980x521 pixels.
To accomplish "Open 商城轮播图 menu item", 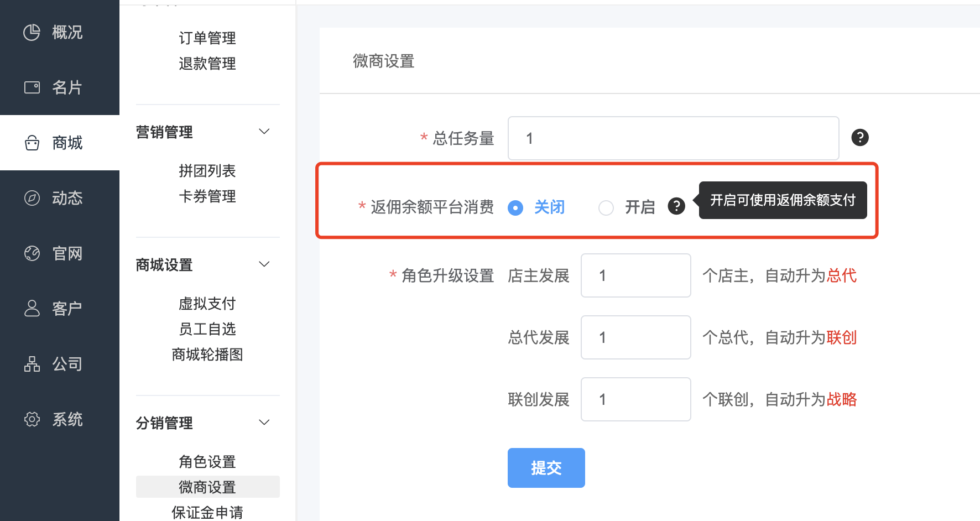I will [207, 355].
